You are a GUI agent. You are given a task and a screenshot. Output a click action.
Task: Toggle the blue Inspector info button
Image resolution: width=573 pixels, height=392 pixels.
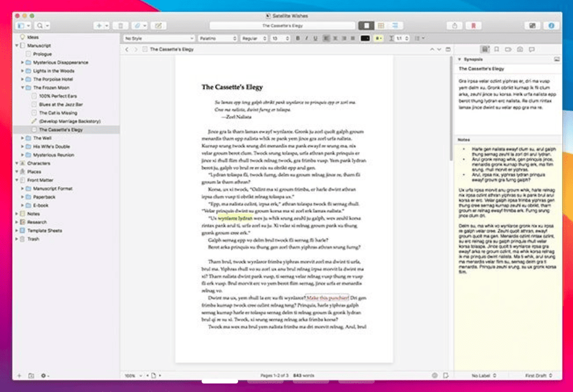(x=551, y=26)
